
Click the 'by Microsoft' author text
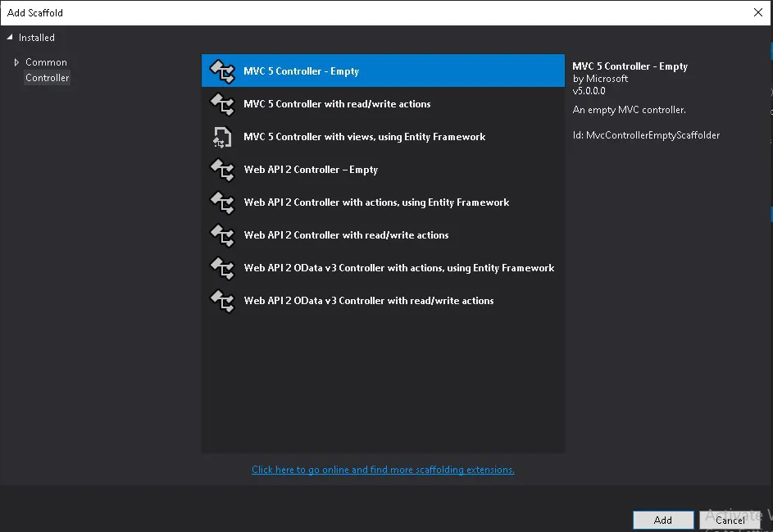[x=600, y=79]
